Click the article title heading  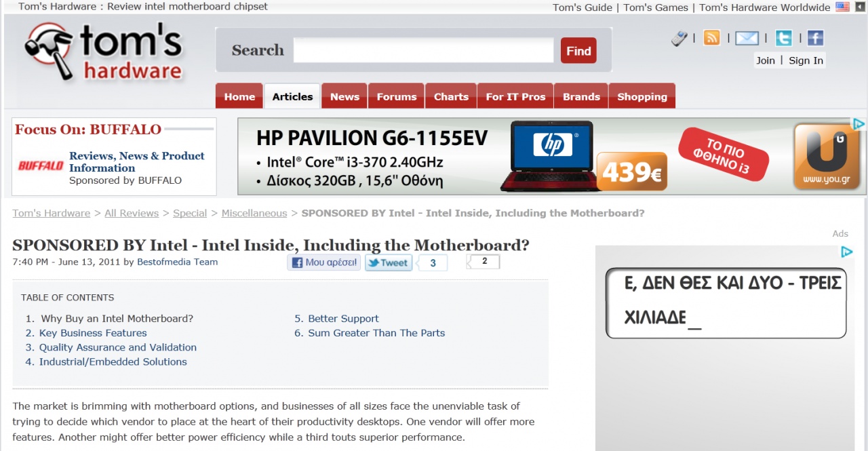point(271,245)
